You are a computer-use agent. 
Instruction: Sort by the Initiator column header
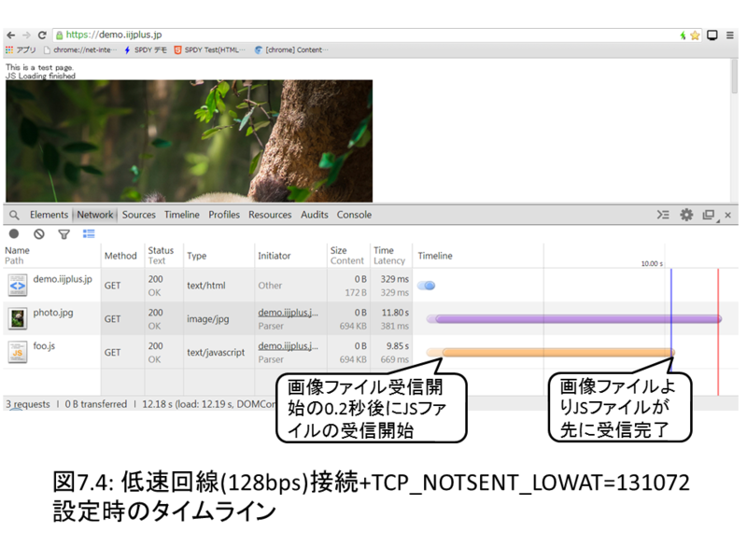pos(290,256)
